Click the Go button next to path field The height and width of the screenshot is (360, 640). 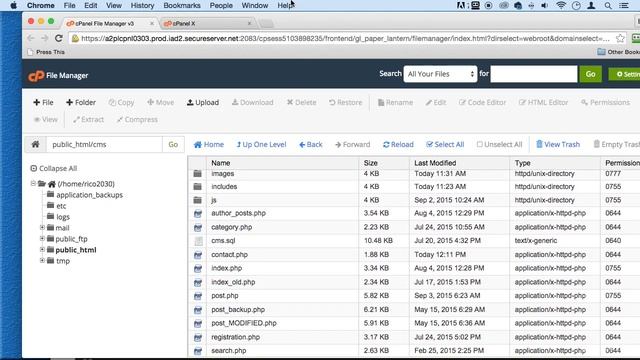tap(173, 144)
